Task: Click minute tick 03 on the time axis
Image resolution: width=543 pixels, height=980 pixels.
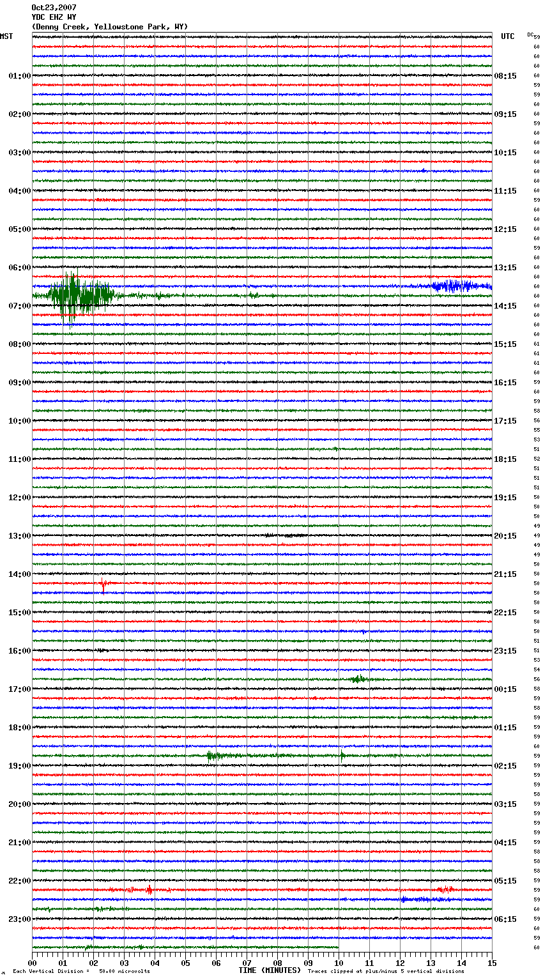Action: pyautogui.click(x=124, y=963)
